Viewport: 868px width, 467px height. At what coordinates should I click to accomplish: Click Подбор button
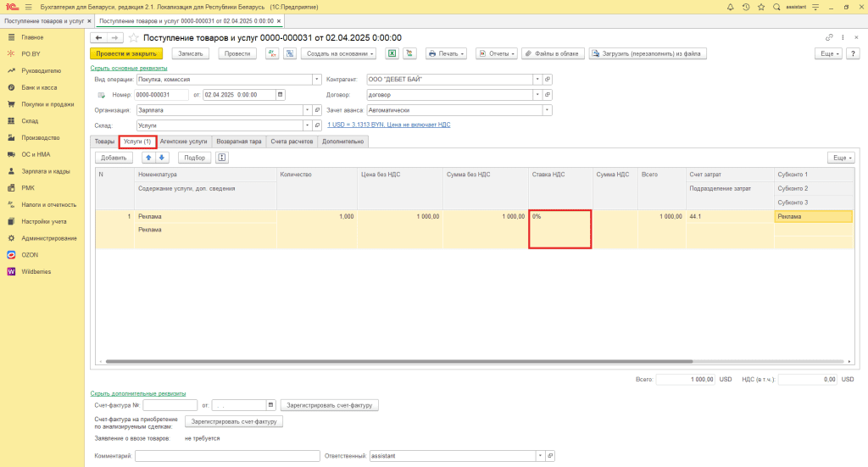(194, 158)
